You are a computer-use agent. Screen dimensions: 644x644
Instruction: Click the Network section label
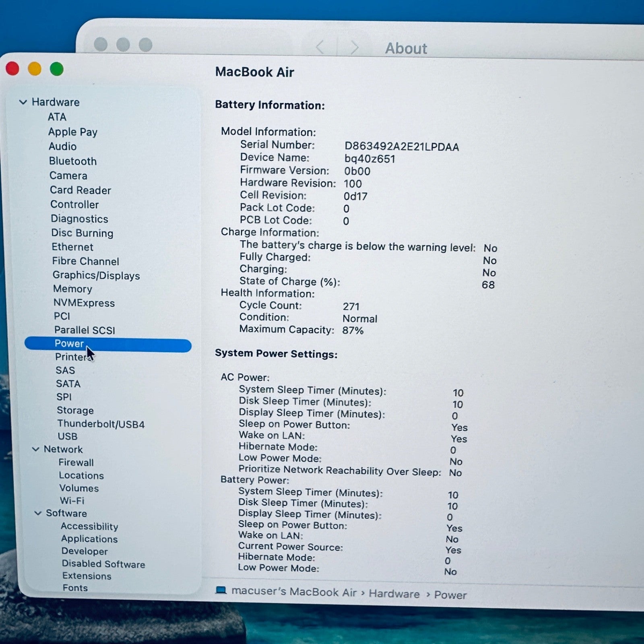(63, 449)
